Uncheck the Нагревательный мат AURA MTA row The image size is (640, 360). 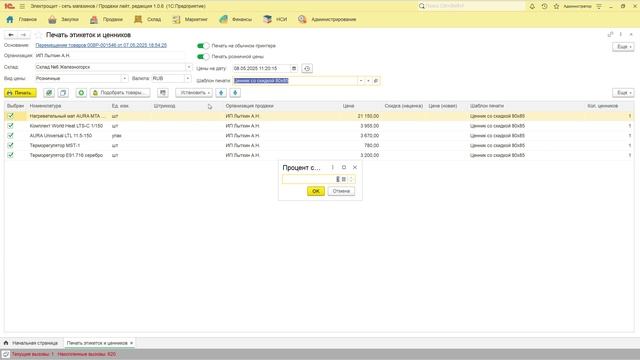click(x=11, y=116)
